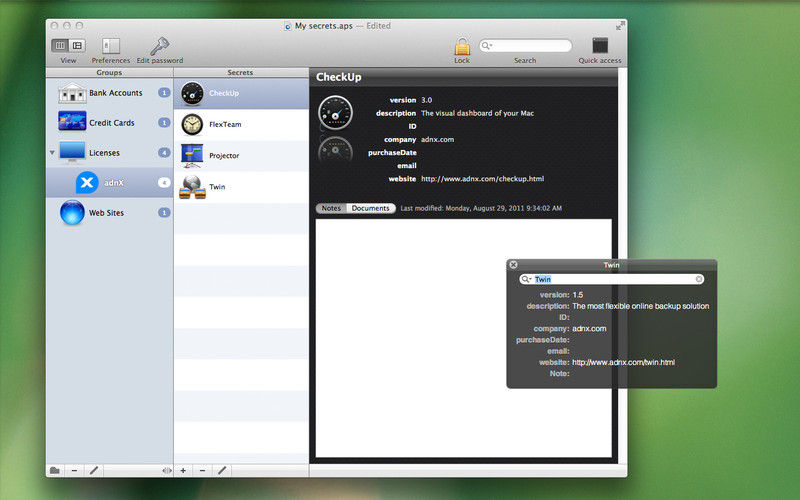Click the add group folder button
This screenshot has height=500, width=800.
tap(54, 470)
